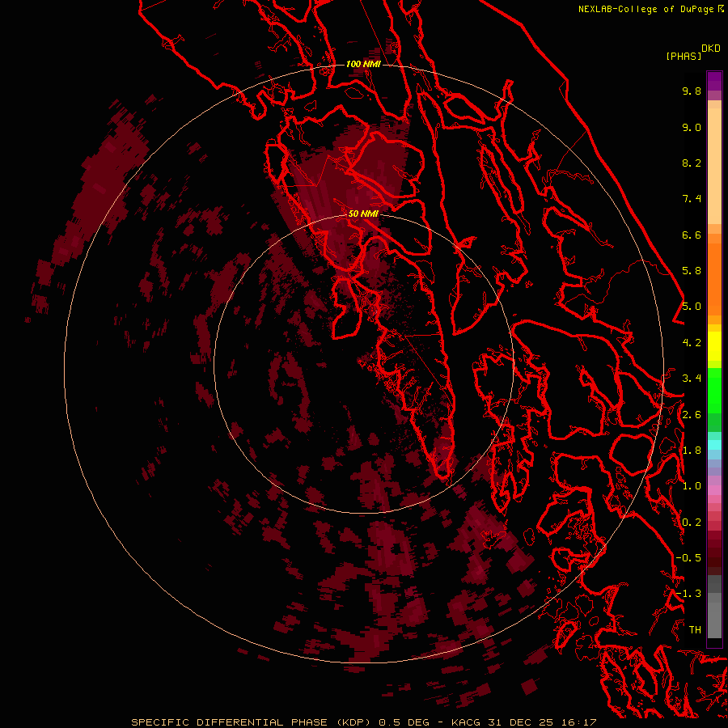This screenshot has height=728, width=728.
Task: Click the yellow segment of the color bar
Action: (x=714, y=346)
